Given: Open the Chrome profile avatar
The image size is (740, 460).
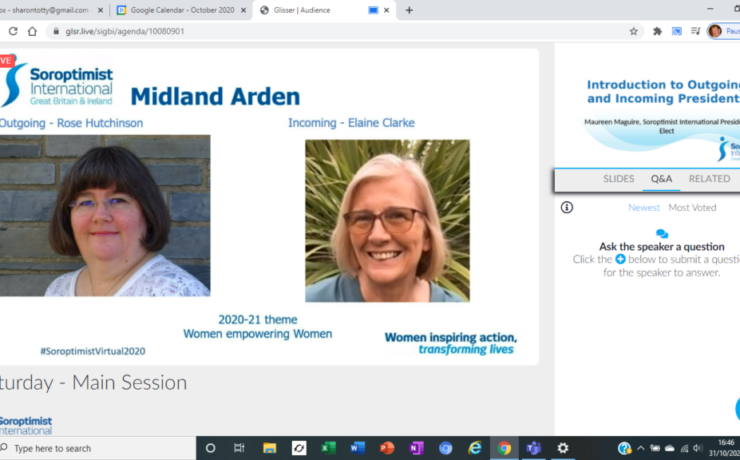Looking at the screenshot, I should [715, 31].
